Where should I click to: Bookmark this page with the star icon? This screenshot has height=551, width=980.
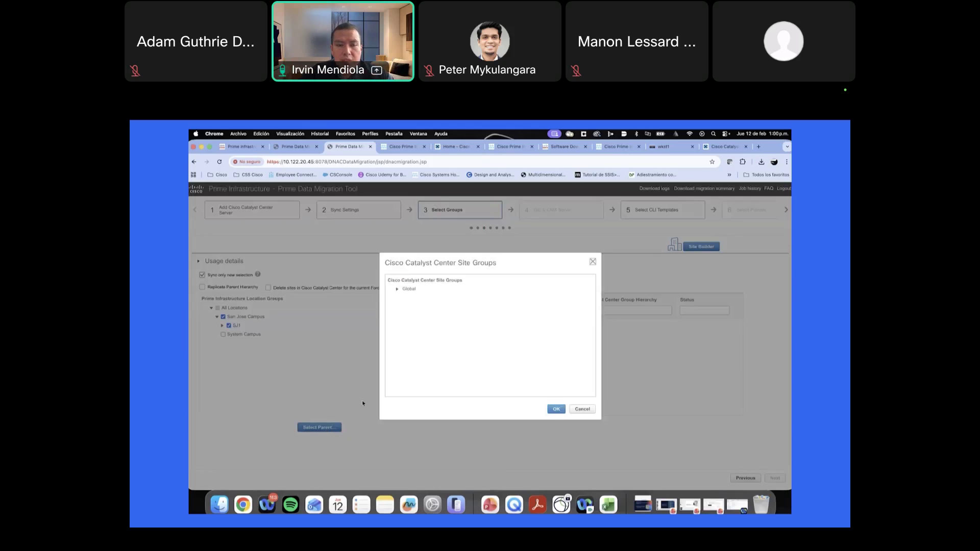712,162
